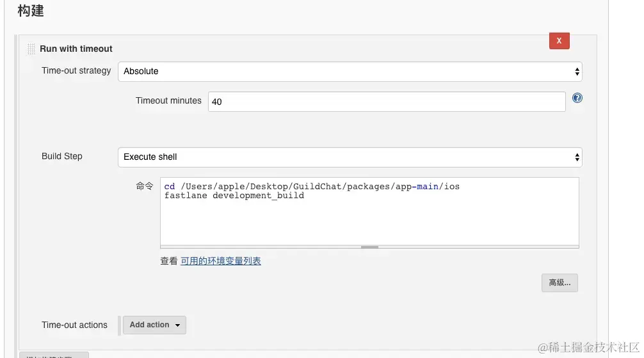Click the Run with timeout drag handle
The height and width of the screenshot is (358, 644).
[x=31, y=49]
